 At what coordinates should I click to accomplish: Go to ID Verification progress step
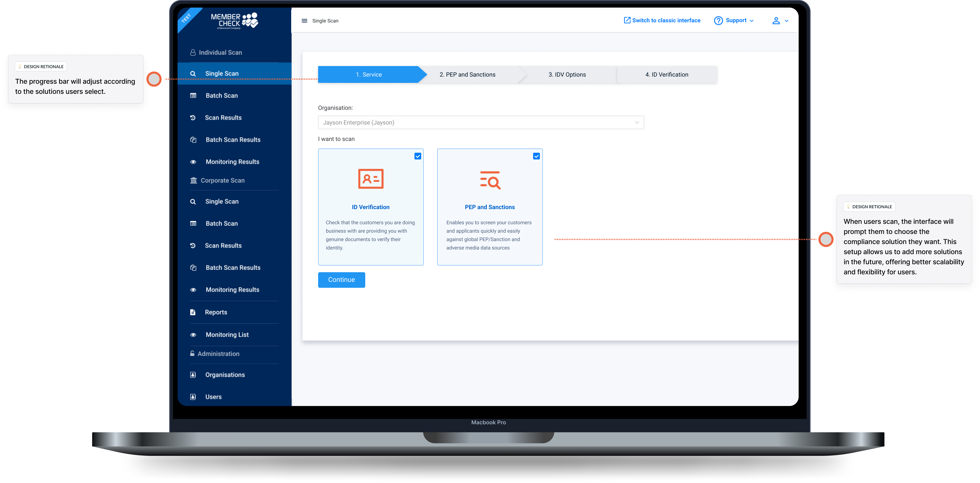667,74
